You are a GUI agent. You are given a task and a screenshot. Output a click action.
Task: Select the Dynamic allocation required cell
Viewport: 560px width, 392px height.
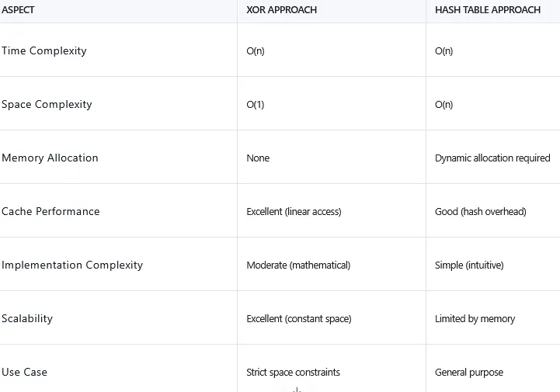click(x=492, y=158)
